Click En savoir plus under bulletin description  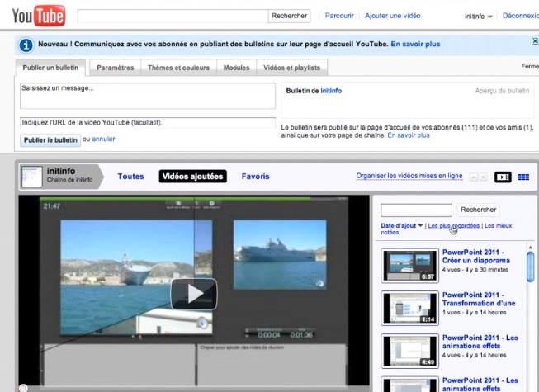409,135
